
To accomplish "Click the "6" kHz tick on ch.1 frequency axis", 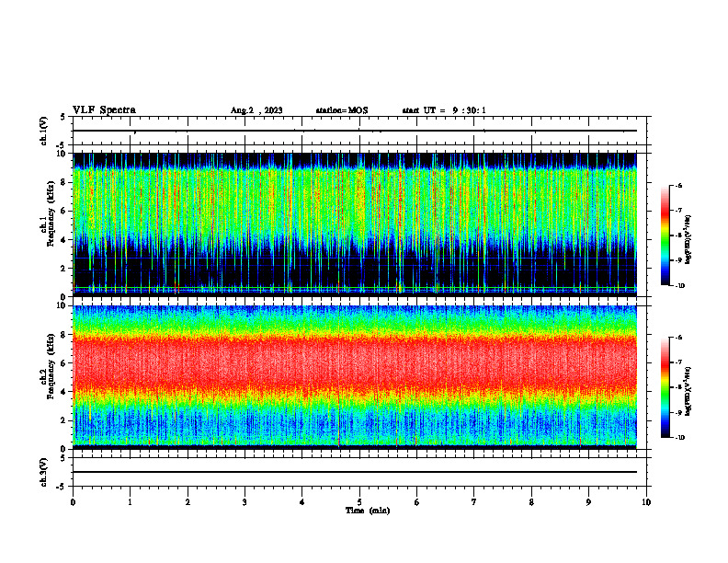I will [x=63, y=212].
